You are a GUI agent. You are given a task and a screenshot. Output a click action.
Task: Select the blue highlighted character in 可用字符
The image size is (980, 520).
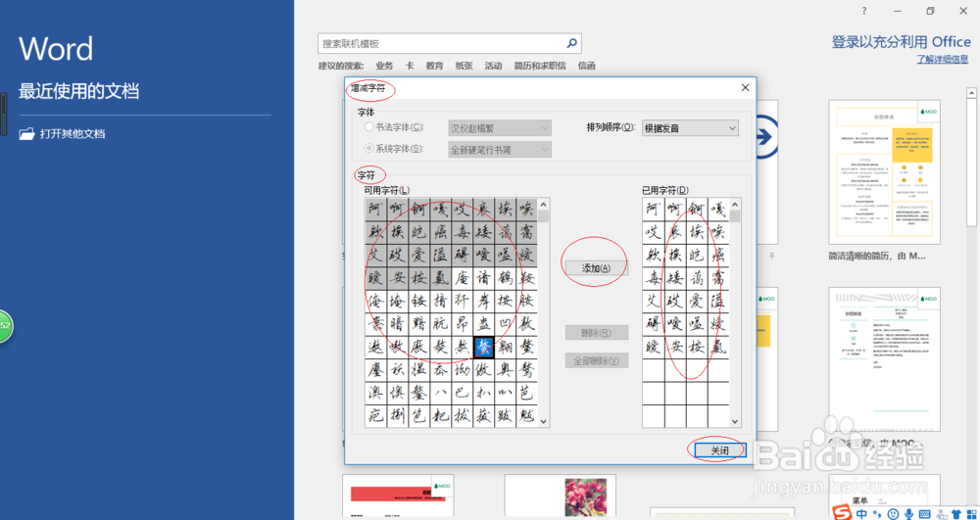[x=484, y=348]
